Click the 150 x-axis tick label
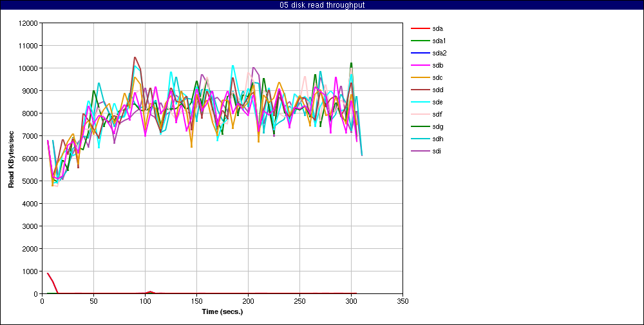 [x=196, y=301]
